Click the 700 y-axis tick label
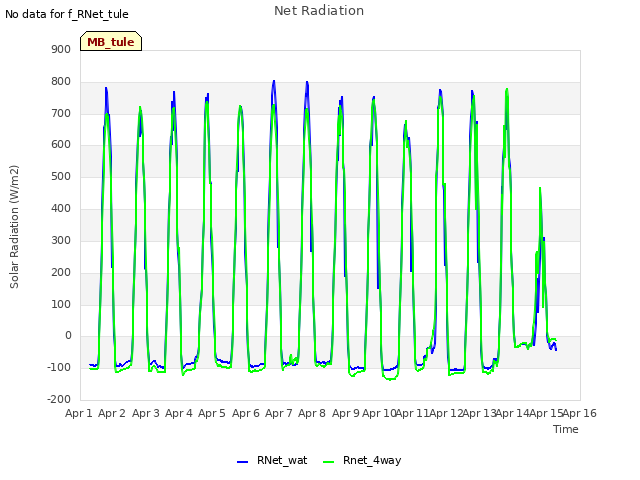 point(61,113)
